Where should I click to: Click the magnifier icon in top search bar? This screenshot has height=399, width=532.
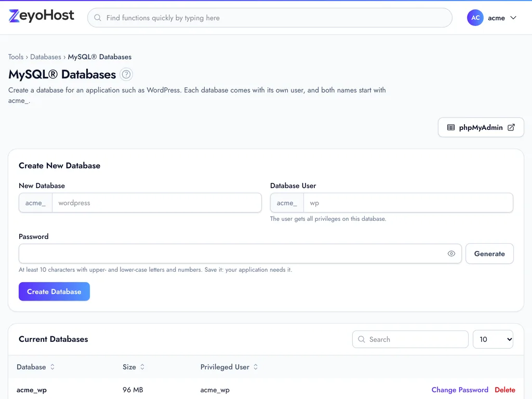click(98, 18)
